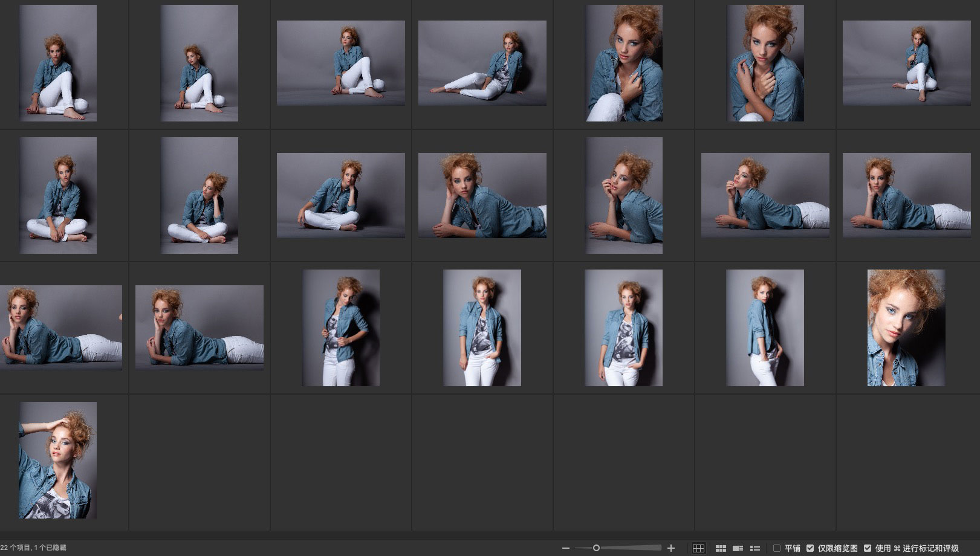980x556 pixels.
Task: Select the bottom-row photo with hand on head
Action: (58, 460)
